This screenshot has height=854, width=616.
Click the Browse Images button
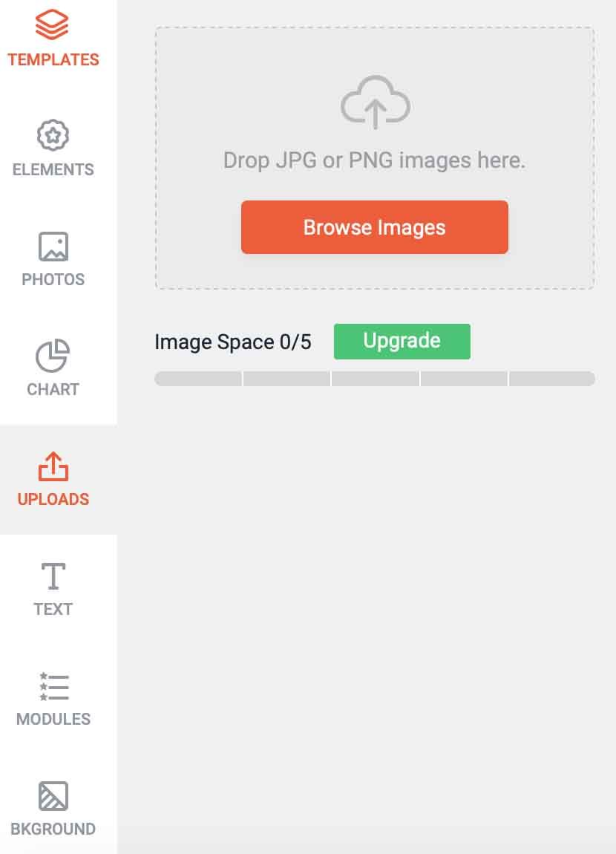tap(374, 227)
